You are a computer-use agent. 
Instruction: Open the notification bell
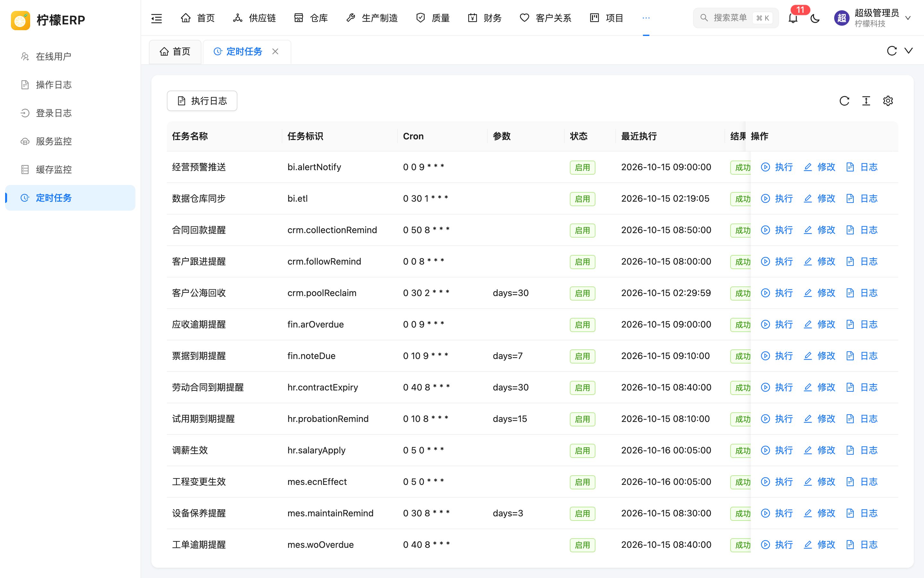pyautogui.click(x=793, y=18)
